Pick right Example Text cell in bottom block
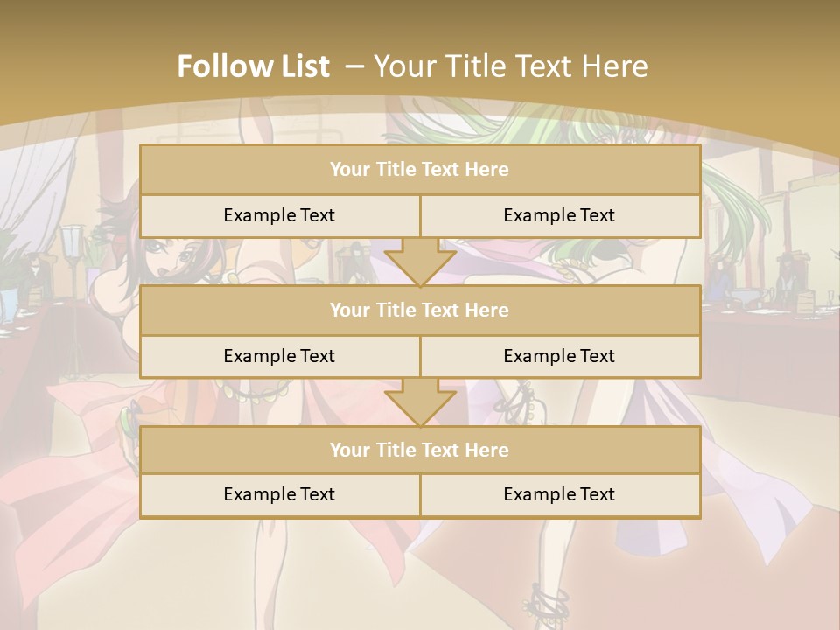This screenshot has width=840, height=630. coord(559,495)
